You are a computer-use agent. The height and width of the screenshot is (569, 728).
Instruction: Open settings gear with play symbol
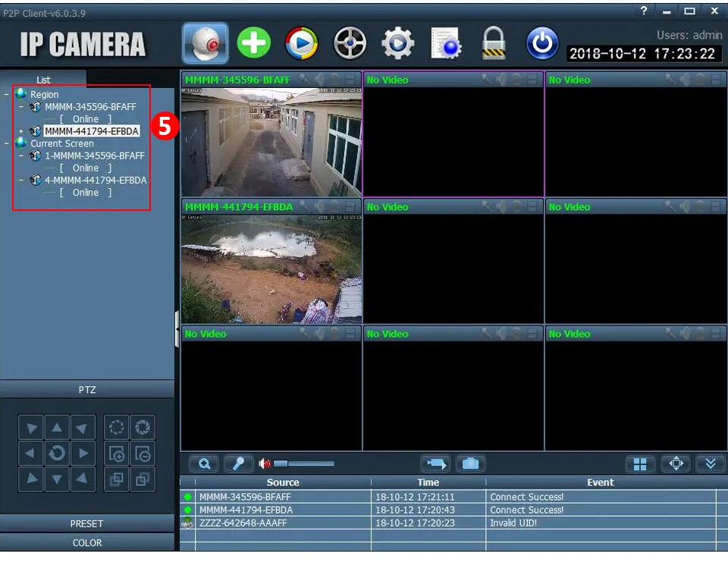tap(397, 43)
